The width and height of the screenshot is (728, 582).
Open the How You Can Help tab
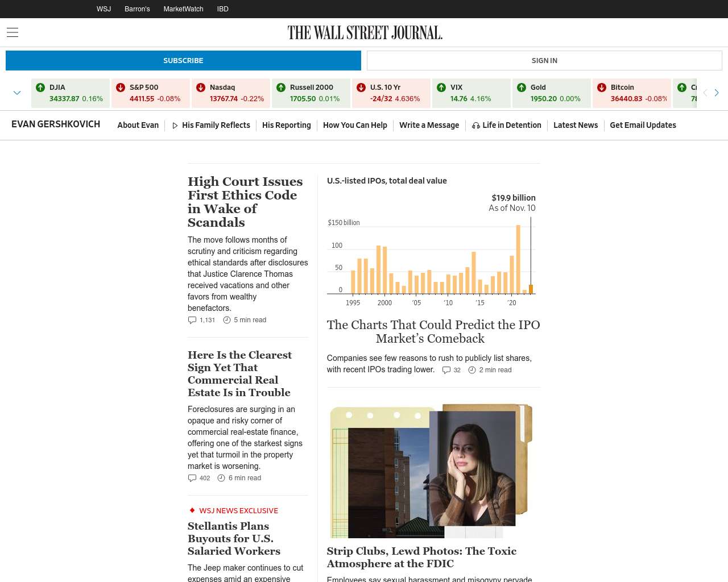coord(355,125)
